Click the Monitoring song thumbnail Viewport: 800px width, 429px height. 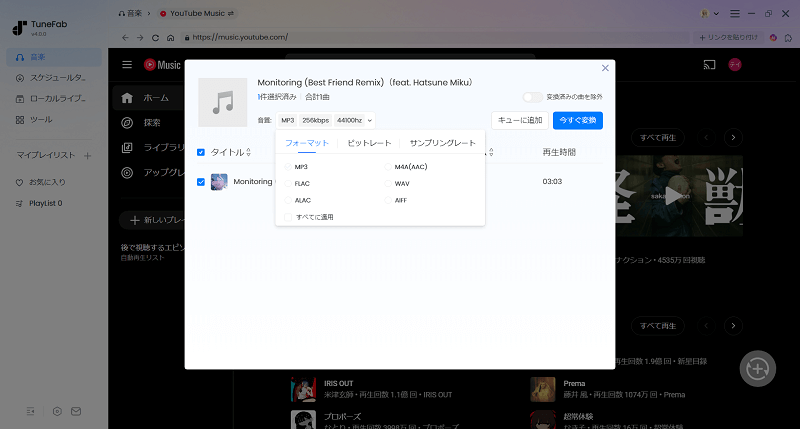coord(219,182)
